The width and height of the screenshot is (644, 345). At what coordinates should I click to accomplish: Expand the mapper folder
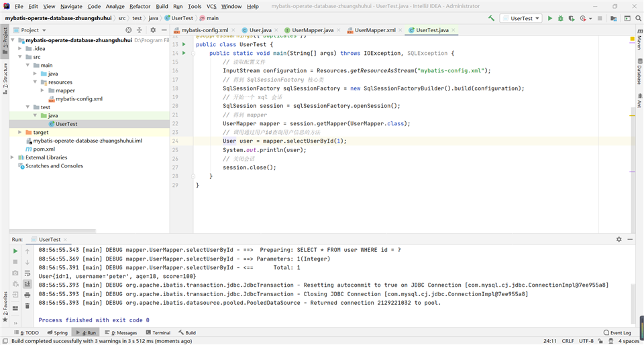click(x=42, y=90)
